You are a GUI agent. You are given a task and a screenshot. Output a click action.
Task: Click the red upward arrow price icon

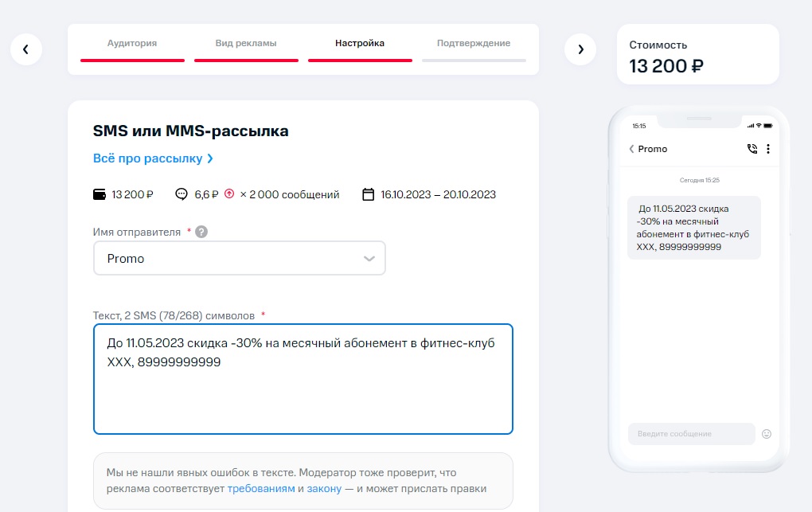228,193
